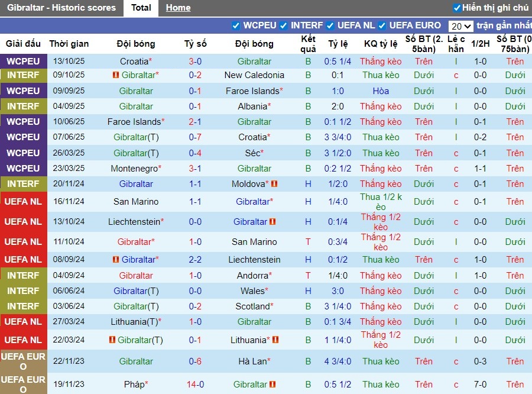This screenshot has width=532, height=394.
Task: Uncheck the WCPEU competition filter
Action: pos(236,25)
